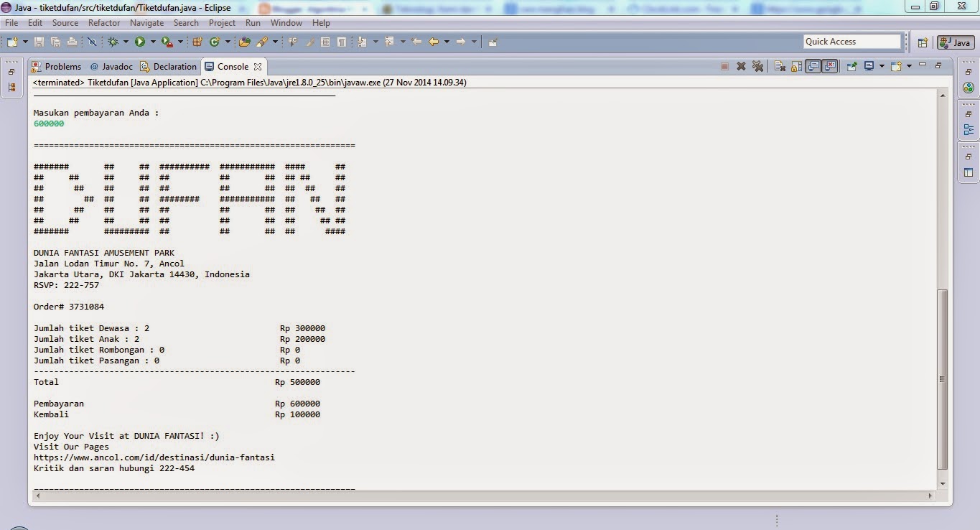Toggle Pin Console
This screenshot has height=530, width=980.
point(852,66)
